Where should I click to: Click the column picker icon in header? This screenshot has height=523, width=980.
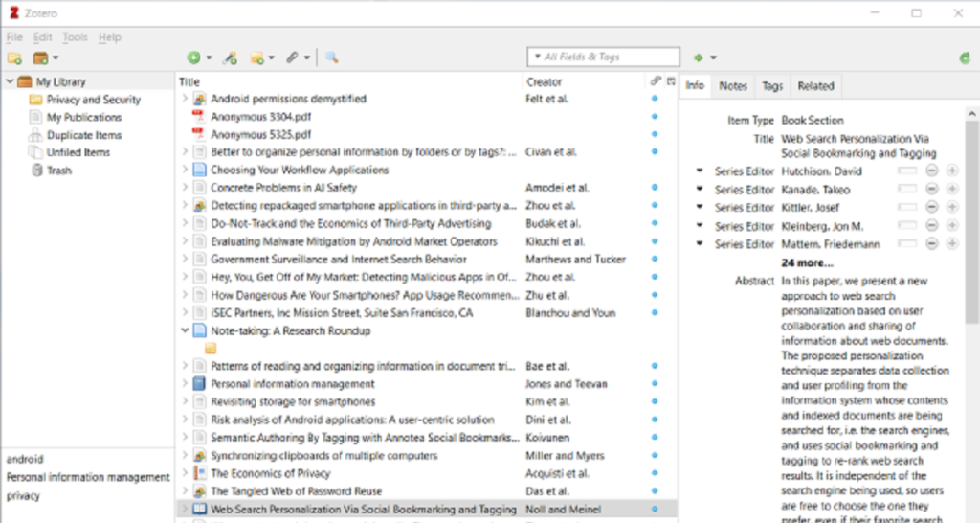(670, 81)
